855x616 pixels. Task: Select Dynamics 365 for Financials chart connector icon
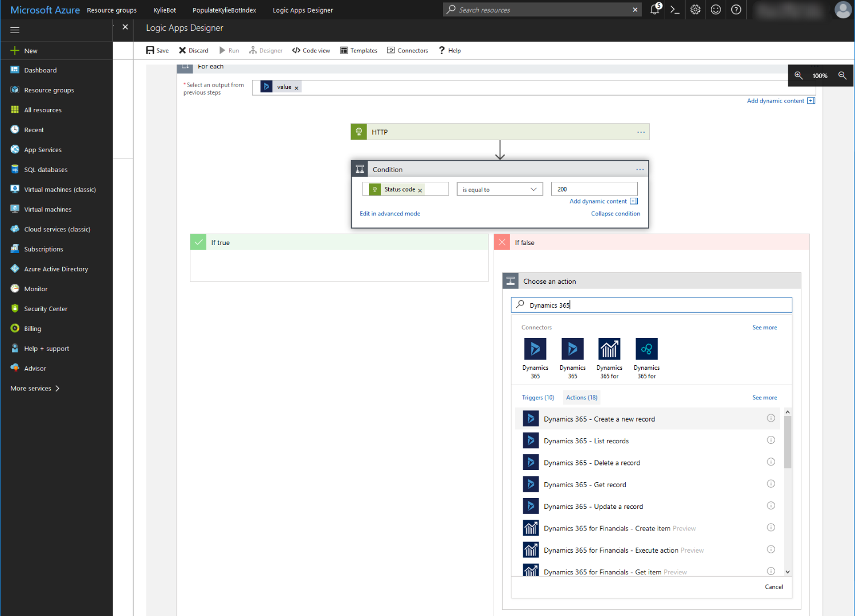(x=609, y=349)
